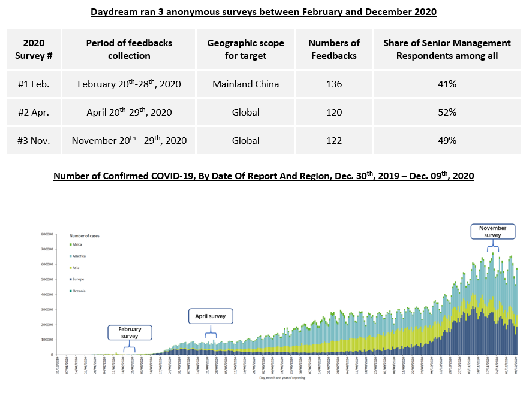Click the 'November survey' callout box
532x396 pixels.
click(x=492, y=232)
